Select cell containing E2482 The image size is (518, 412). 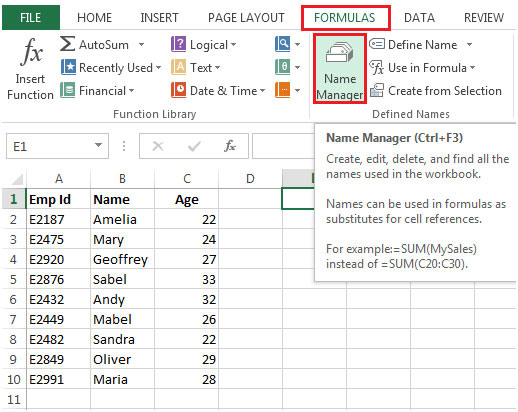click(x=59, y=339)
